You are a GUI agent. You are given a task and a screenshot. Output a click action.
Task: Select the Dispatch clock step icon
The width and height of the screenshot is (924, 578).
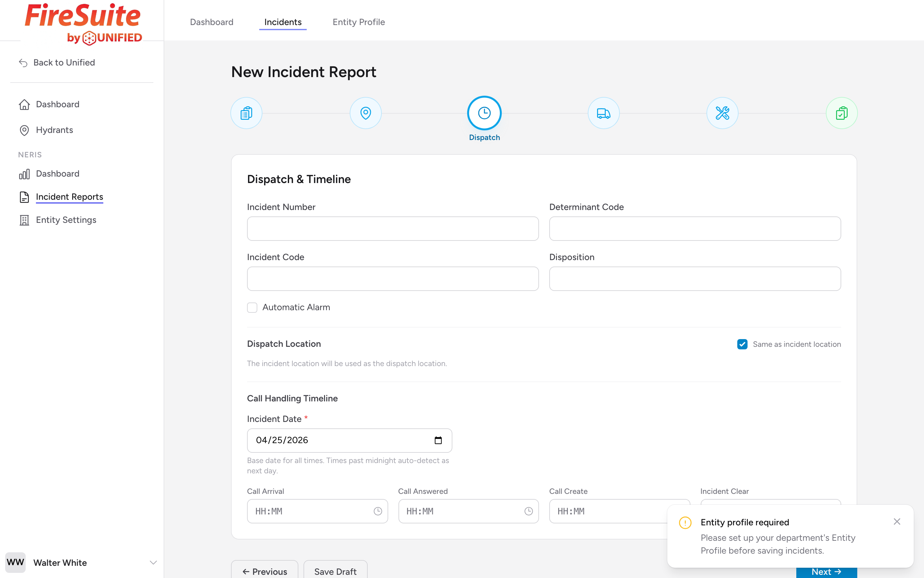pyautogui.click(x=484, y=113)
